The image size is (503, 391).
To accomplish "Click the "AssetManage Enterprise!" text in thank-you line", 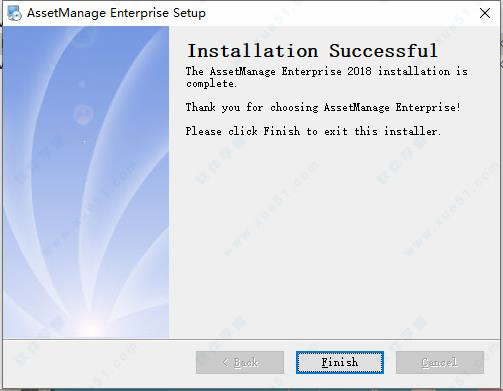I will (392, 107).
